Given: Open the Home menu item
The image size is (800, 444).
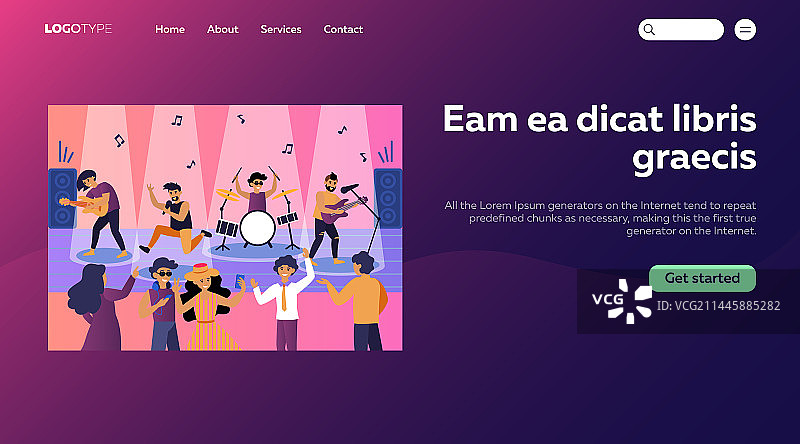Looking at the screenshot, I should click(x=170, y=30).
